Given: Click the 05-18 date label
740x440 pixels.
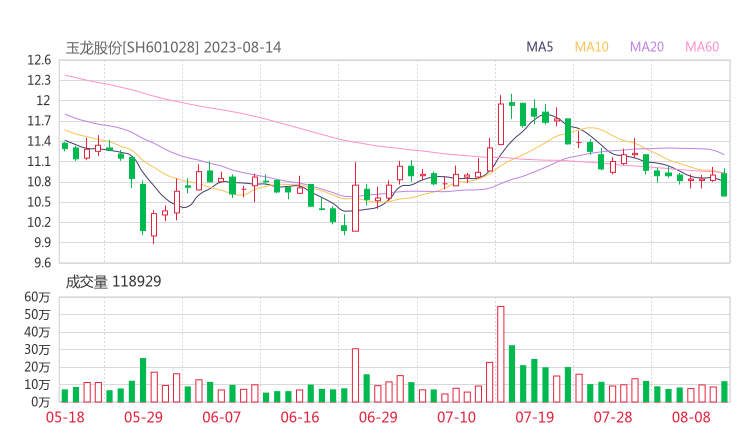Looking at the screenshot, I should [x=65, y=417].
